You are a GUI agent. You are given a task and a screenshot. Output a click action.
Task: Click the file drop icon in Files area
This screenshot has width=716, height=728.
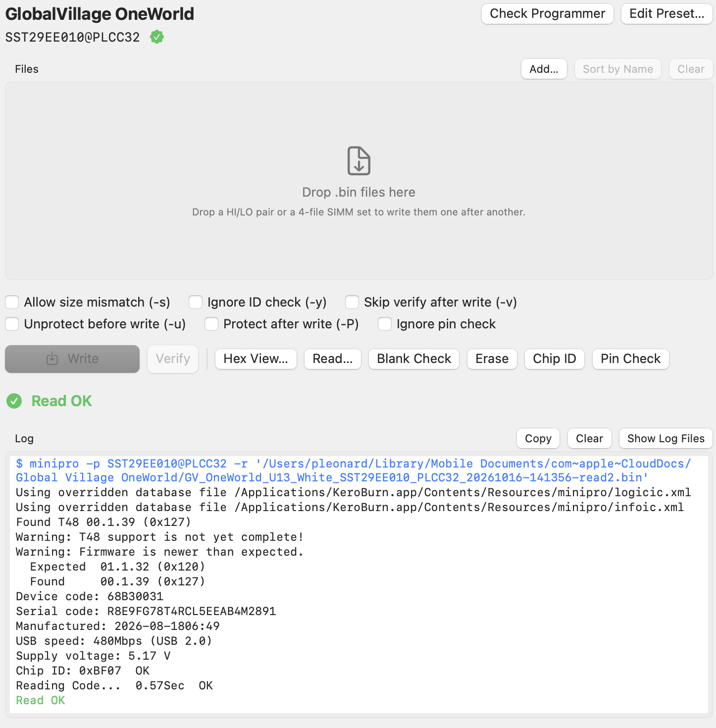pos(359,161)
